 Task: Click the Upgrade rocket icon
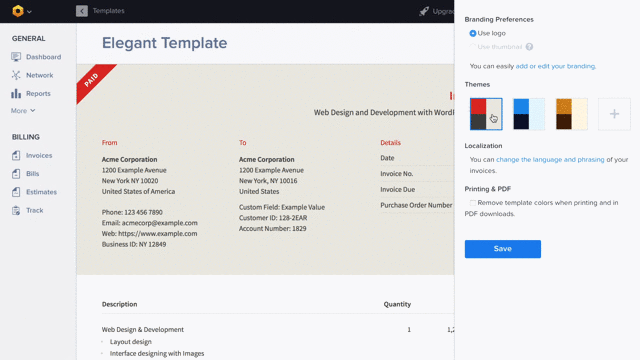(424, 11)
